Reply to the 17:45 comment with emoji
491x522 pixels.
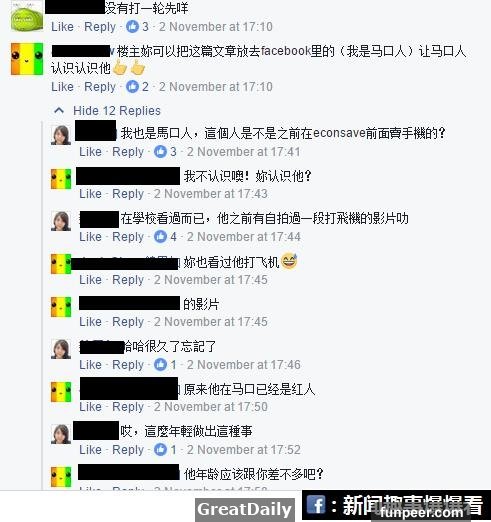(128, 280)
